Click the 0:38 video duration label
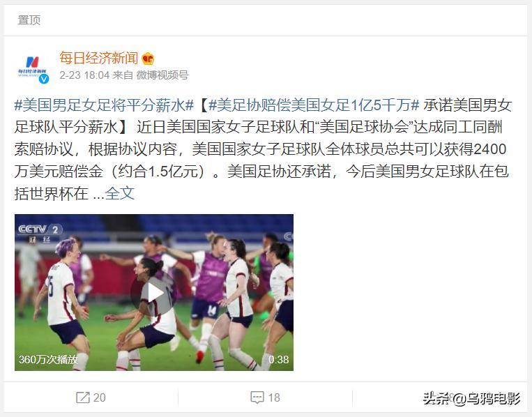 click(279, 359)
